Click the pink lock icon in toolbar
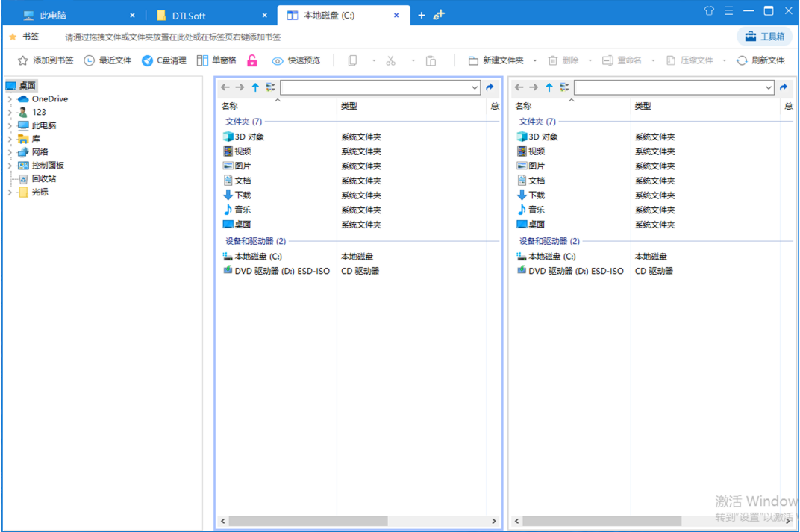The height and width of the screenshot is (532, 800). (x=252, y=60)
